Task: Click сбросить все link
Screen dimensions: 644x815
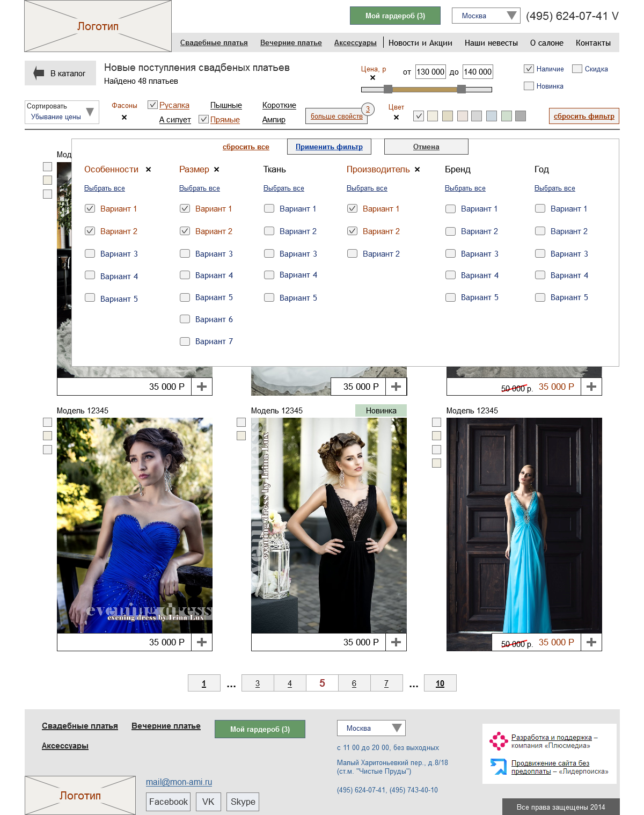Action: pos(246,147)
